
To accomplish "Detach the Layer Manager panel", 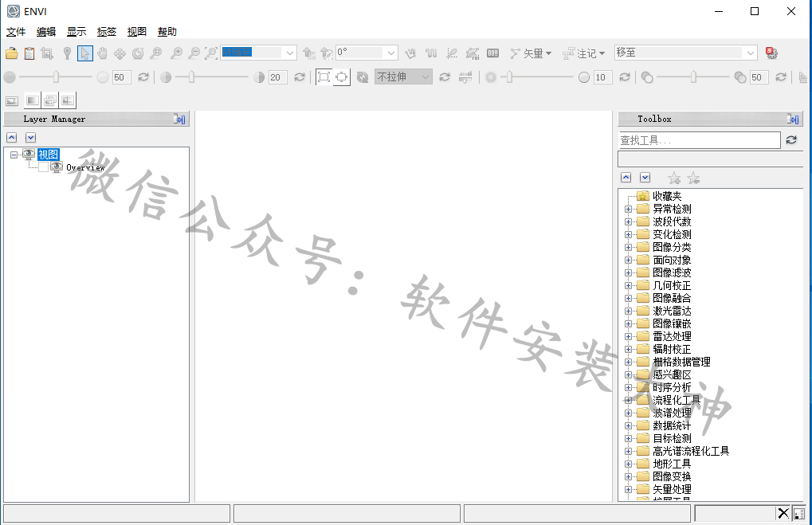I will 180,119.
